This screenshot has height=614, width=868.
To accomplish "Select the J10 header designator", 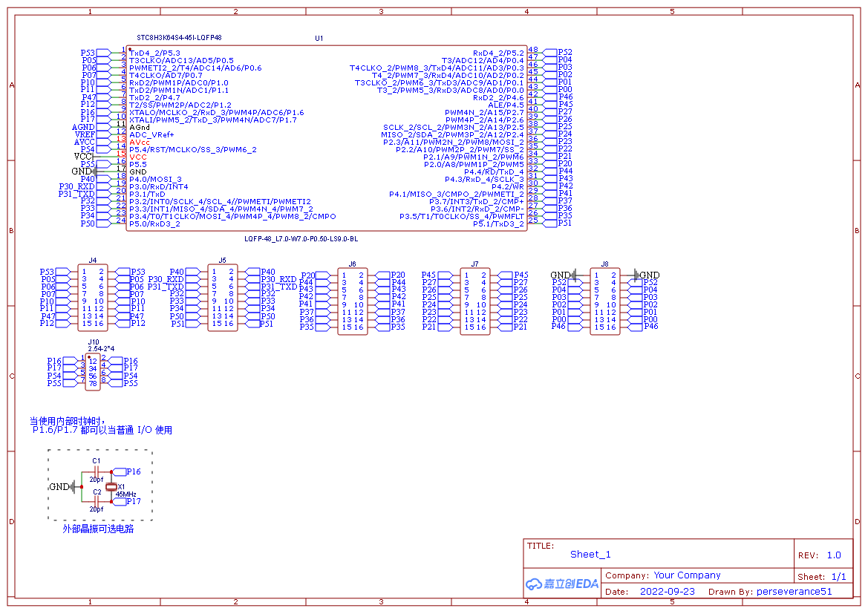I will pos(94,342).
